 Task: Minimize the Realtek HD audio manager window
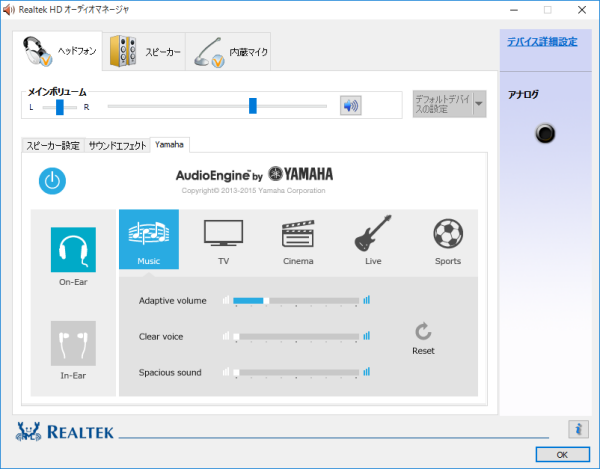click(x=514, y=10)
